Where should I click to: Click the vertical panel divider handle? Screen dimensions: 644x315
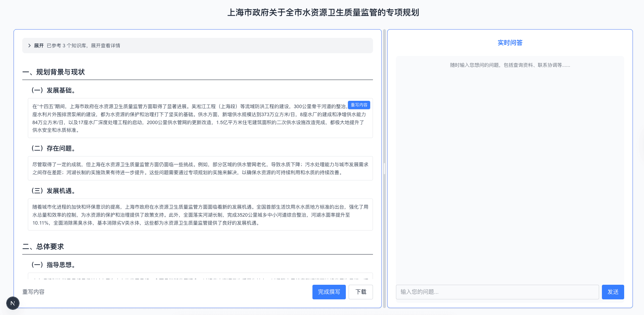[384, 169]
